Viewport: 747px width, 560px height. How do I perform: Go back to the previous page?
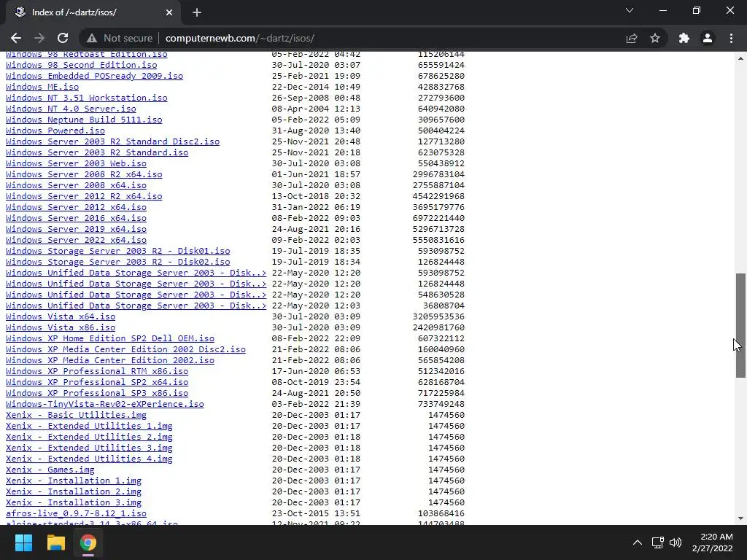(x=16, y=38)
